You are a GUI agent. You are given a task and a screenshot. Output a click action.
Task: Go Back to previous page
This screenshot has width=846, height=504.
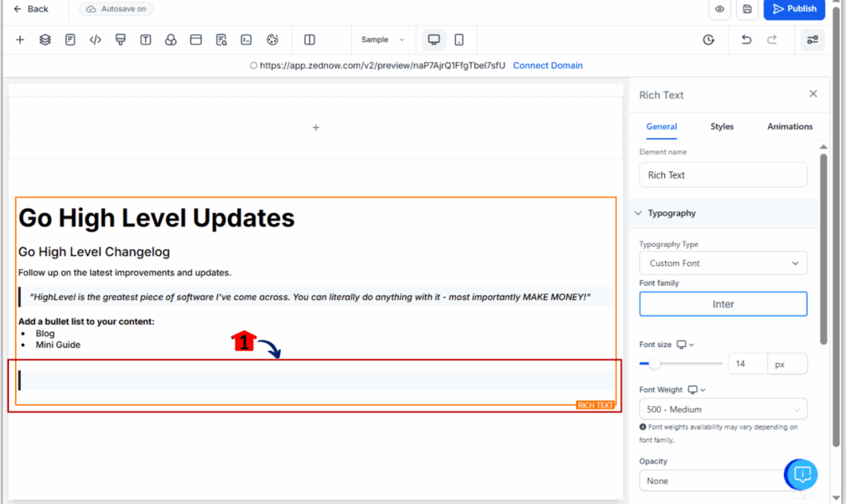[x=31, y=8]
